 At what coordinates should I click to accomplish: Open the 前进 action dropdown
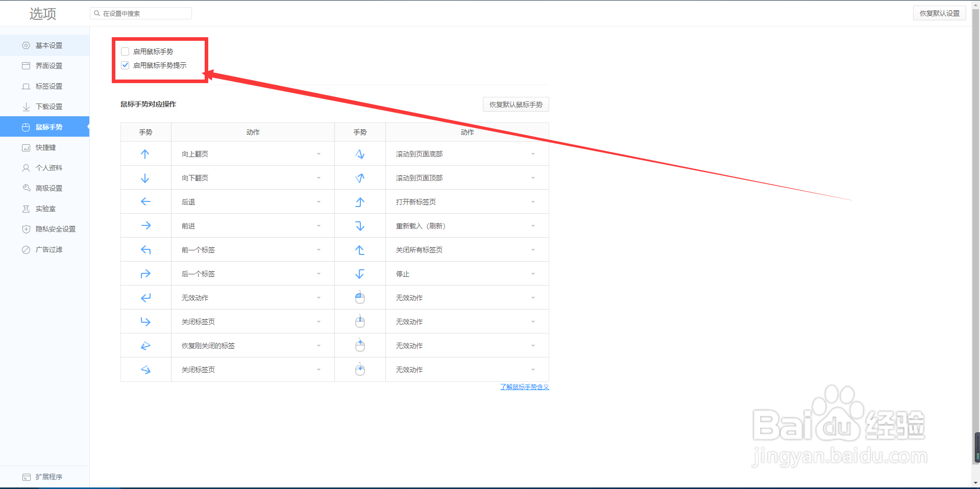253,226
